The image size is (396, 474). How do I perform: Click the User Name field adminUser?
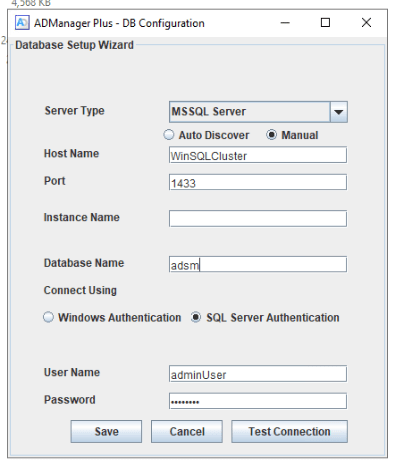click(x=258, y=374)
